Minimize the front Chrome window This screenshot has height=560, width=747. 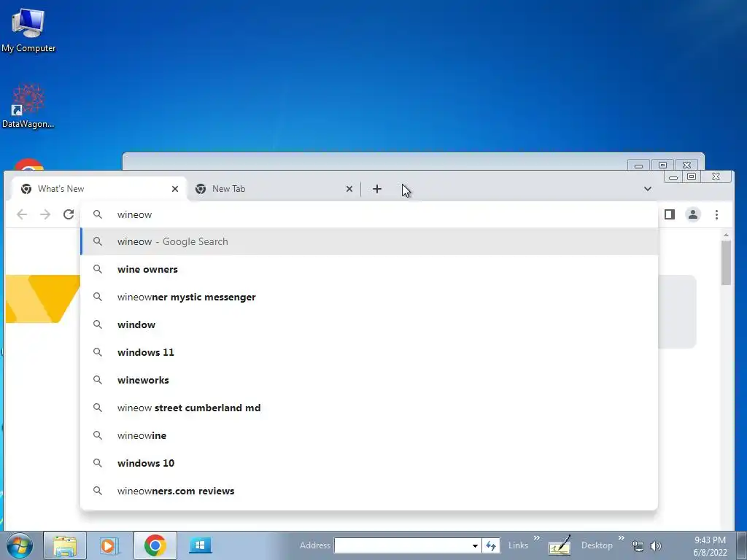coord(673,177)
